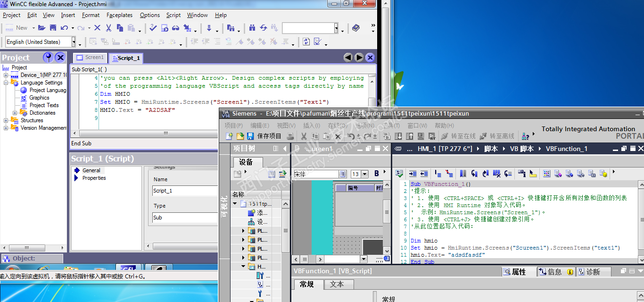Collapse the 1511tp project tree node in TIA

235,204
